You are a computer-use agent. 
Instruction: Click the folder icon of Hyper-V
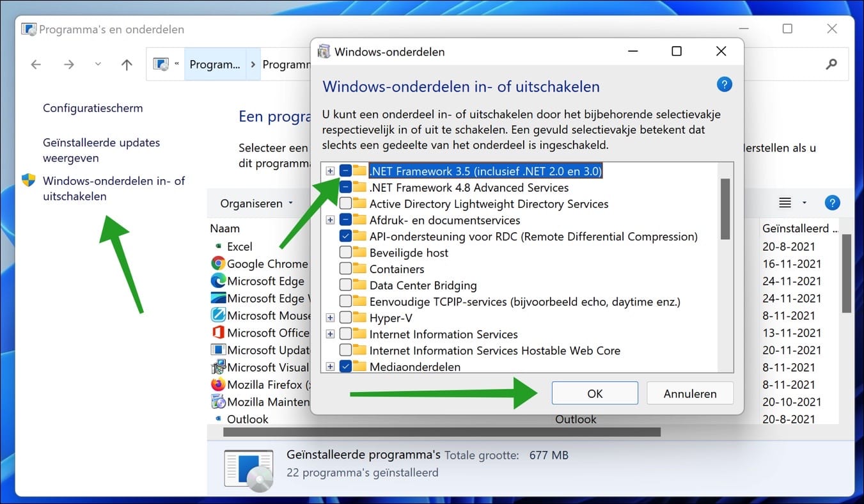click(360, 318)
